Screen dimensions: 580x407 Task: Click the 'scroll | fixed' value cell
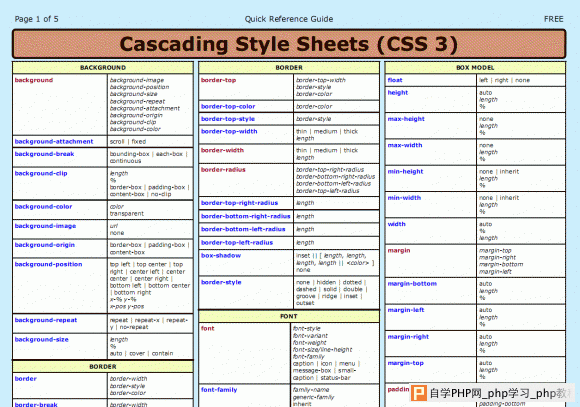(151, 141)
